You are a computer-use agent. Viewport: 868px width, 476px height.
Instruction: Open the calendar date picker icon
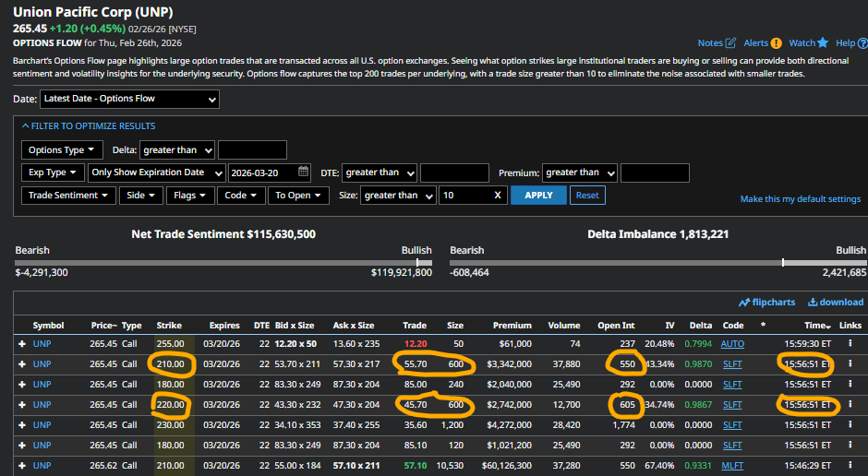[304, 172]
